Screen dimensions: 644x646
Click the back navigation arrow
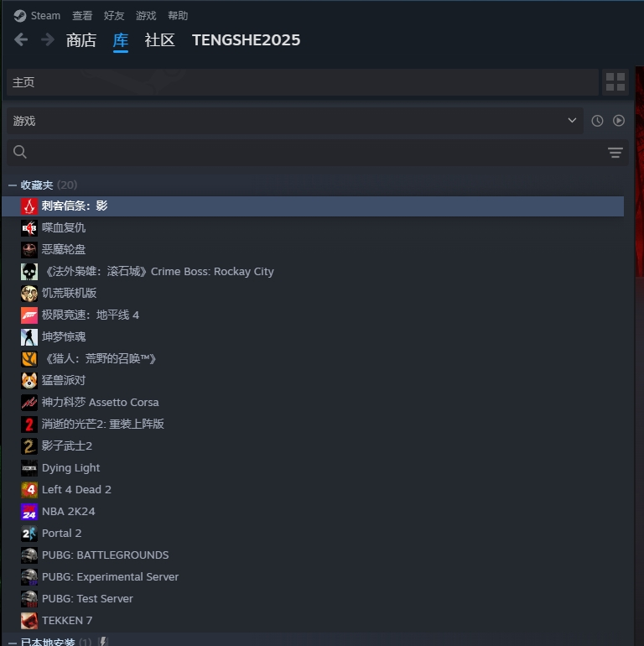coord(21,40)
